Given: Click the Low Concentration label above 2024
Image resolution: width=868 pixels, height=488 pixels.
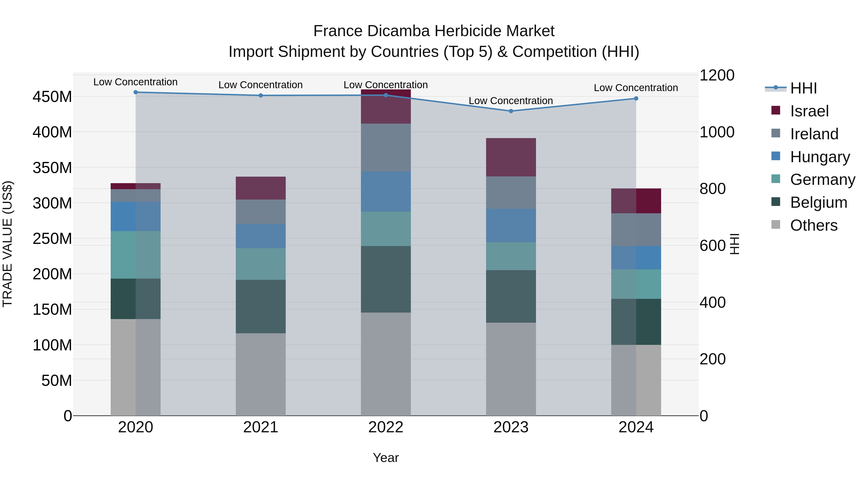Looking at the screenshot, I should click(x=636, y=87).
